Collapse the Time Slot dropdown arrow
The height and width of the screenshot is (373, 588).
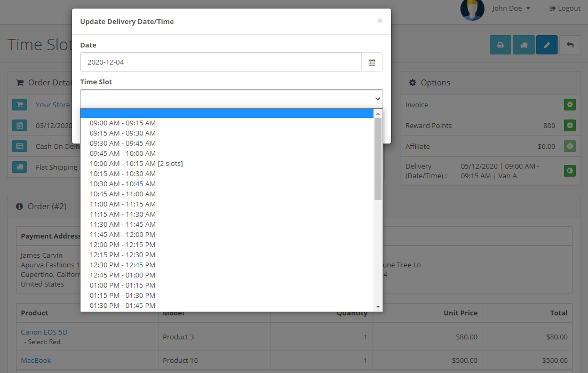(377, 99)
